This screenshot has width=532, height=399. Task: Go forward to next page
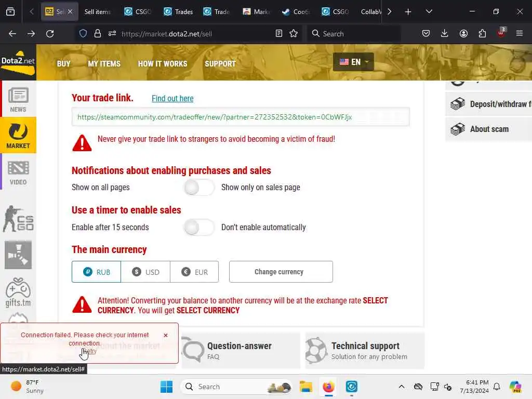[x=31, y=34]
